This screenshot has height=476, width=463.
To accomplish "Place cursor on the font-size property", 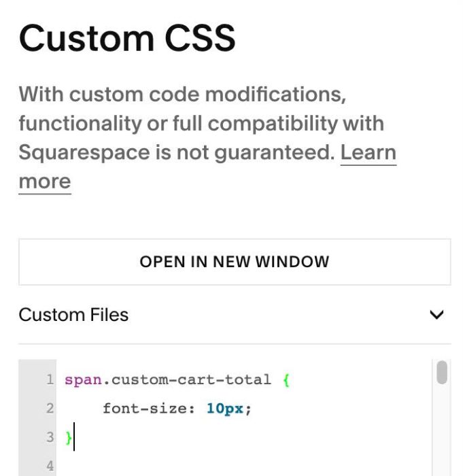I will pyautogui.click(x=145, y=409).
